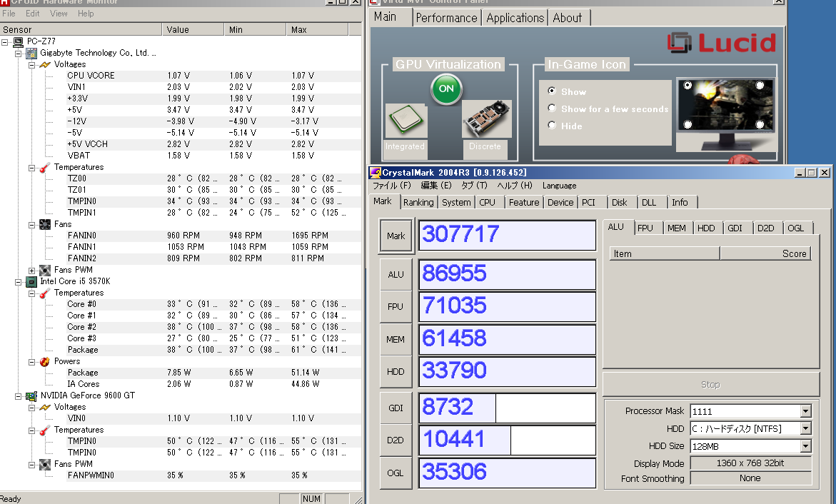836x504 pixels.
Task: Open the HDD Size dropdown
Action: 805,446
